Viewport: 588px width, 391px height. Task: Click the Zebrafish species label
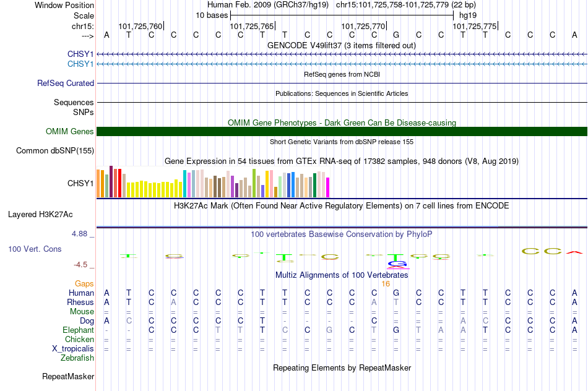point(77,358)
